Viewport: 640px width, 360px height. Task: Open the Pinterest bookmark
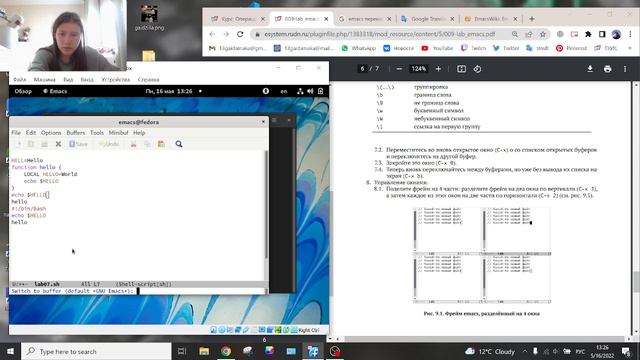point(571,48)
